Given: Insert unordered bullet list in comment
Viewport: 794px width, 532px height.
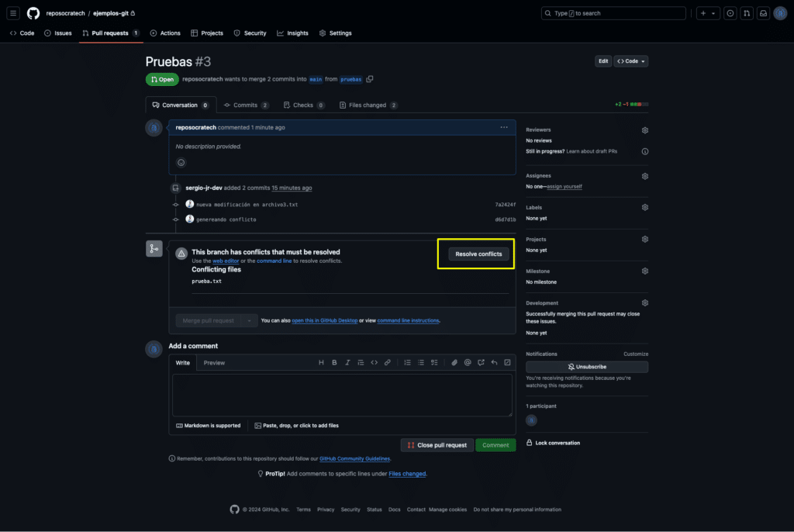Looking at the screenshot, I should click(x=421, y=363).
